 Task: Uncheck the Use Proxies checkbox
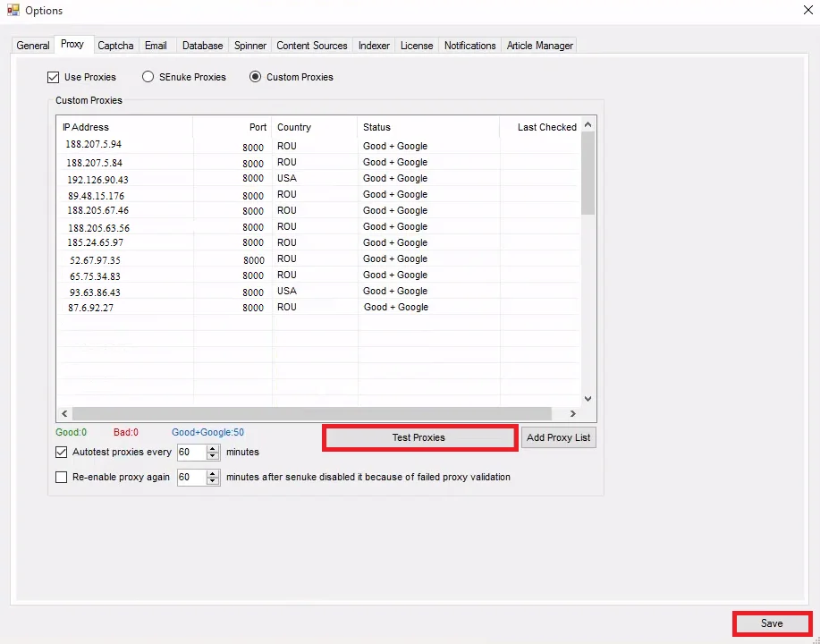click(x=54, y=77)
